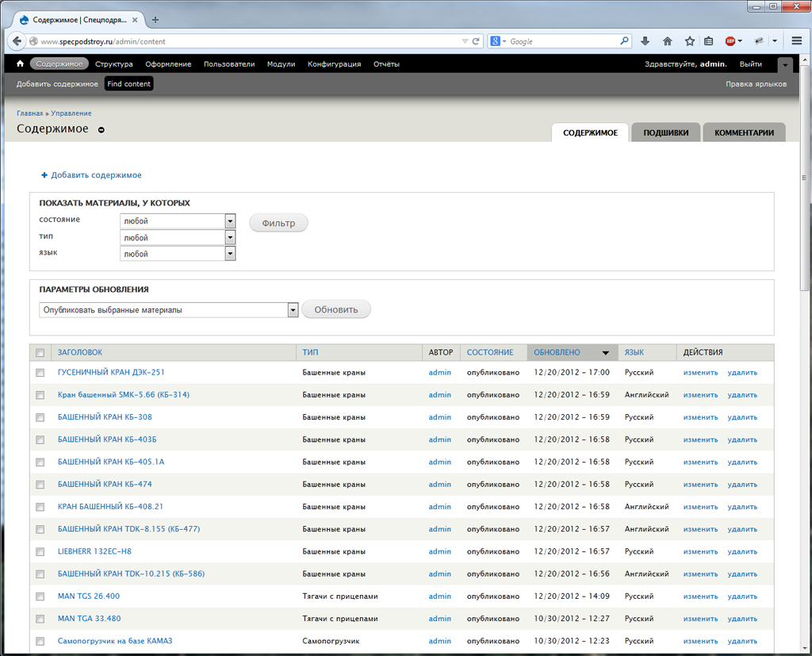The image size is (812, 656).
Task: Open the язык filter dropdown
Action: [230, 254]
